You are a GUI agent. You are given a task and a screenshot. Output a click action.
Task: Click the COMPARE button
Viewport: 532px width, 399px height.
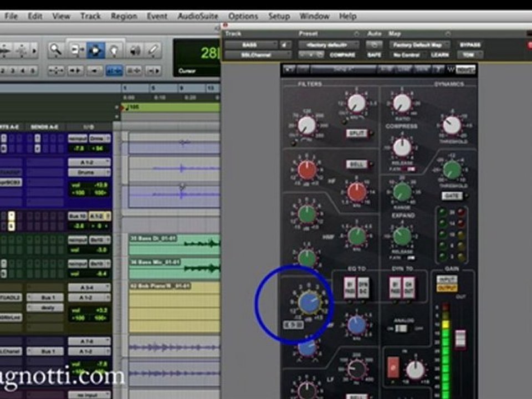pos(342,55)
